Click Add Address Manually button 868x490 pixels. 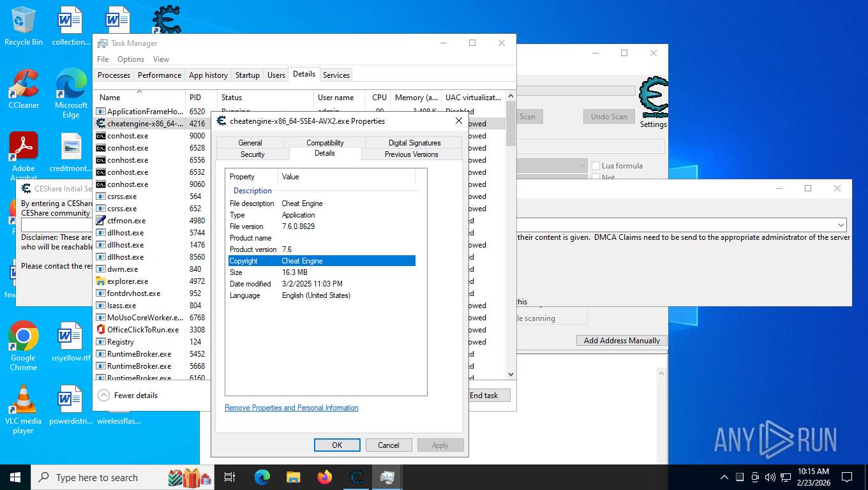[x=622, y=341]
